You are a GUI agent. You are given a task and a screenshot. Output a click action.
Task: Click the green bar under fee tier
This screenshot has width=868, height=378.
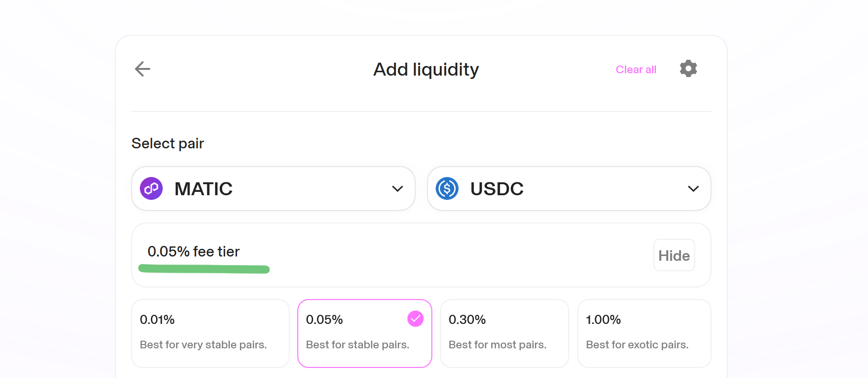pos(204,269)
